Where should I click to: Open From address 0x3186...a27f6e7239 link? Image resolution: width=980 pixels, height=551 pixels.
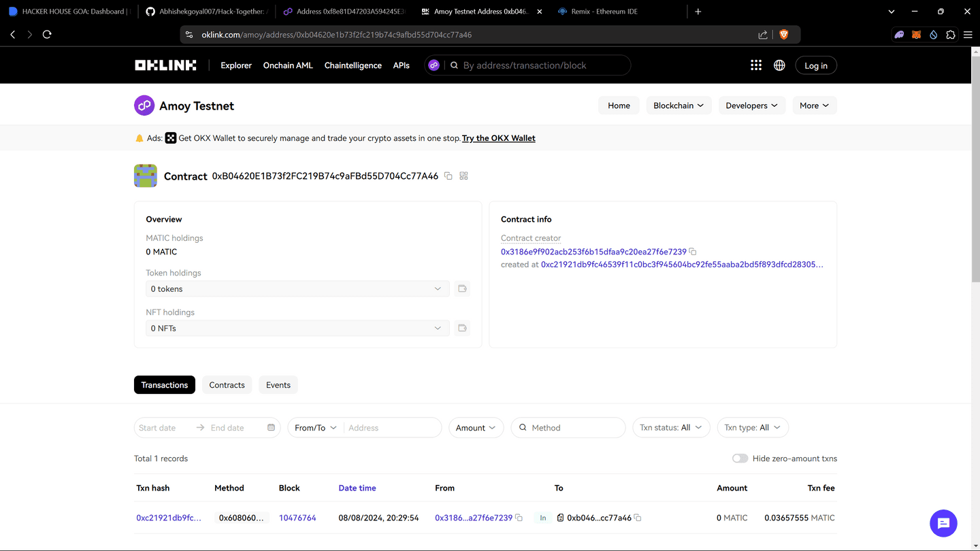click(474, 518)
